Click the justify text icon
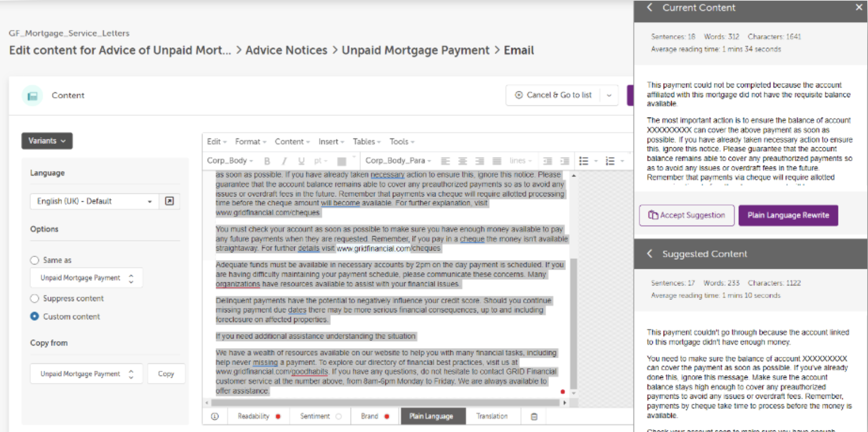 [x=496, y=161]
